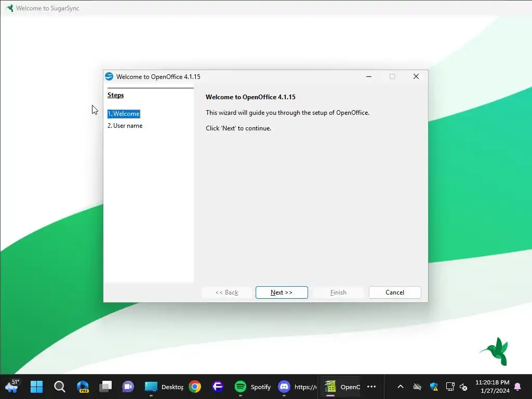Image resolution: width=532 pixels, height=399 pixels.
Task: Click the muted volume tray icon
Action: pyautogui.click(x=463, y=387)
